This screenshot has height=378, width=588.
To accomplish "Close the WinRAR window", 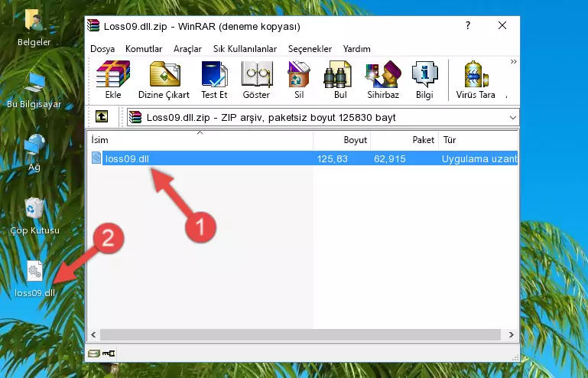I will (x=502, y=25).
